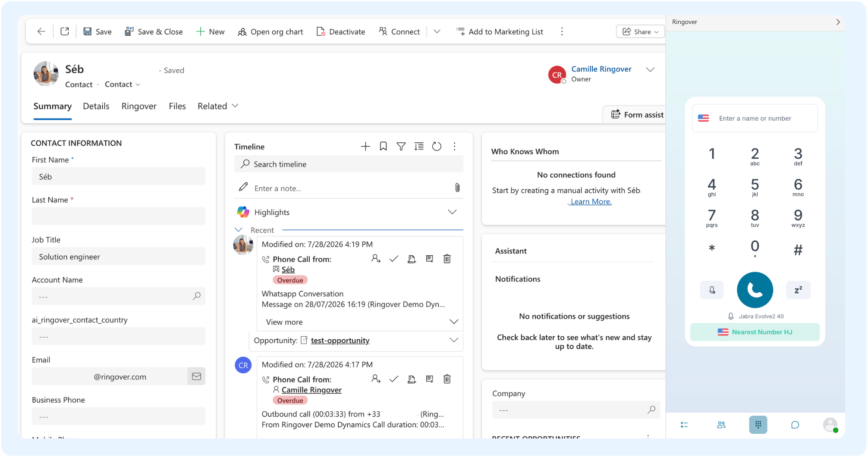Delete the Camille Ringover phone call
This screenshot has height=457, width=868.
447,379
